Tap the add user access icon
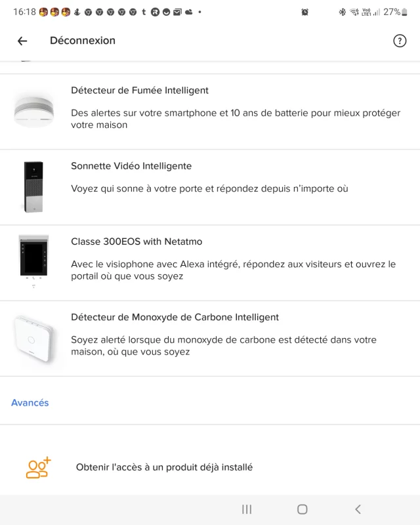The height and width of the screenshot is (525, 420). pyautogui.click(x=38, y=467)
